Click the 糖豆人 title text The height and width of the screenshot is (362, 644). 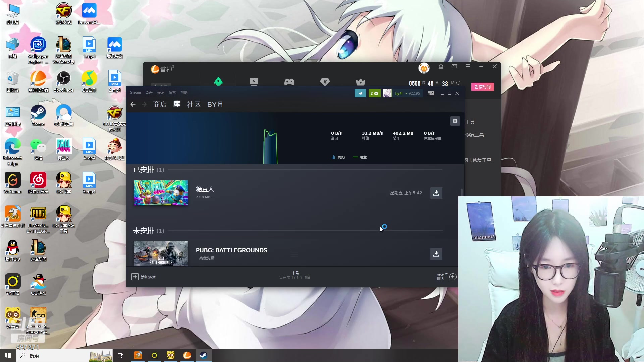point(205,190)
